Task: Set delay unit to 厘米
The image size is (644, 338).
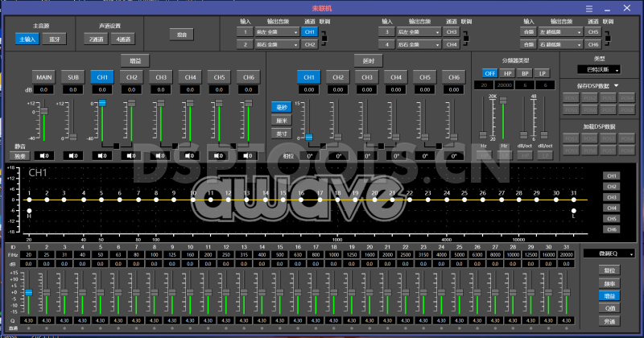Action: [x=282, y=120]
